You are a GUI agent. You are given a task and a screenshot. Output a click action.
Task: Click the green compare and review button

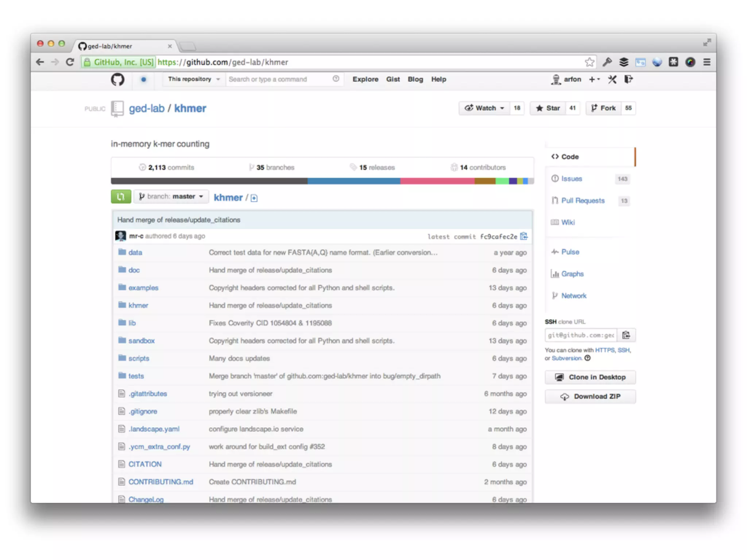pyautogui.click(x=121, y=197)
